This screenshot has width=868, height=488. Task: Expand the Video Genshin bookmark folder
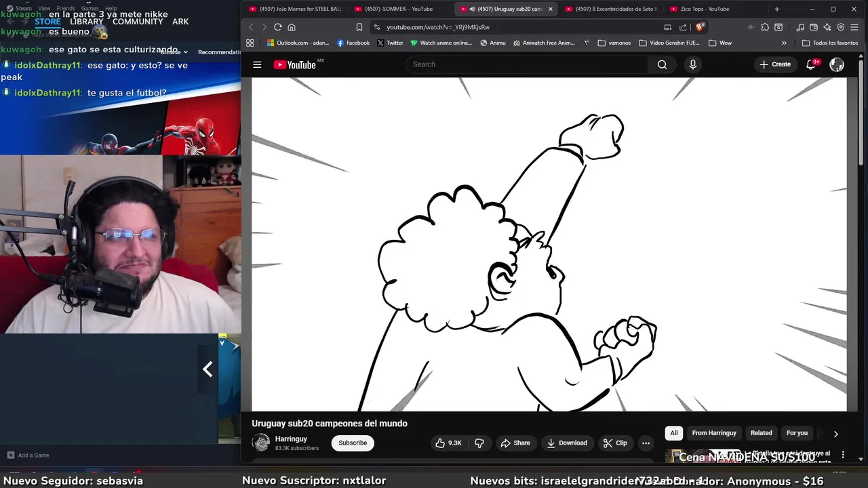[669, 43]
